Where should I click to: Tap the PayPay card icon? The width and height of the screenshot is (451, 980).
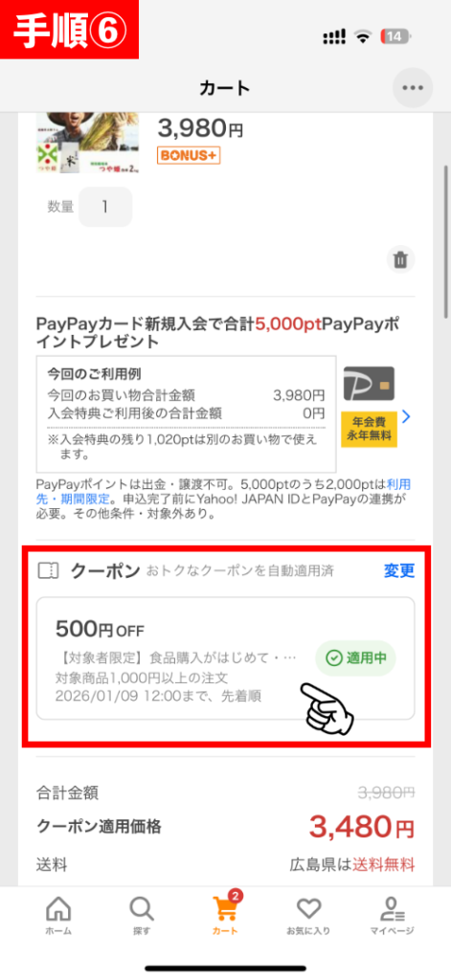tap(369, 384)
